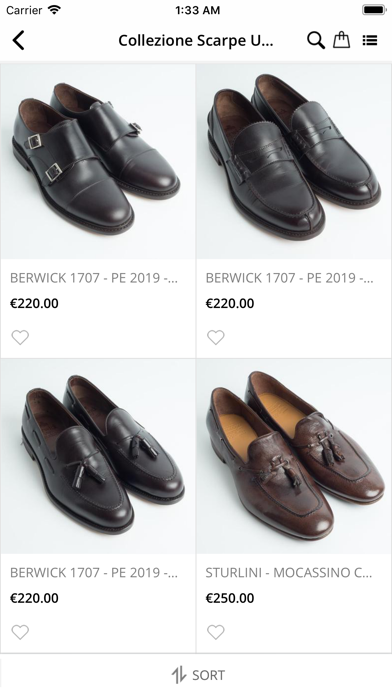Open the brown Sturlini tassel loafer photo
This screenshot has width=392, height=696.
click(294, 456)
